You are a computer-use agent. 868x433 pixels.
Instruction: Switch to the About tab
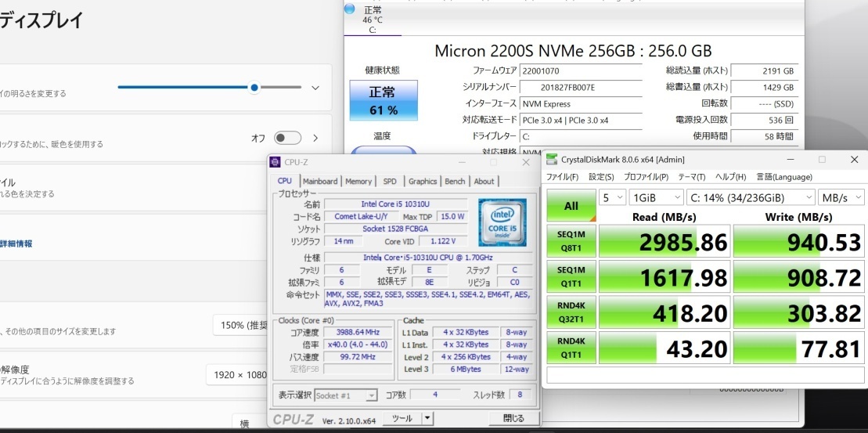point(484,181)
